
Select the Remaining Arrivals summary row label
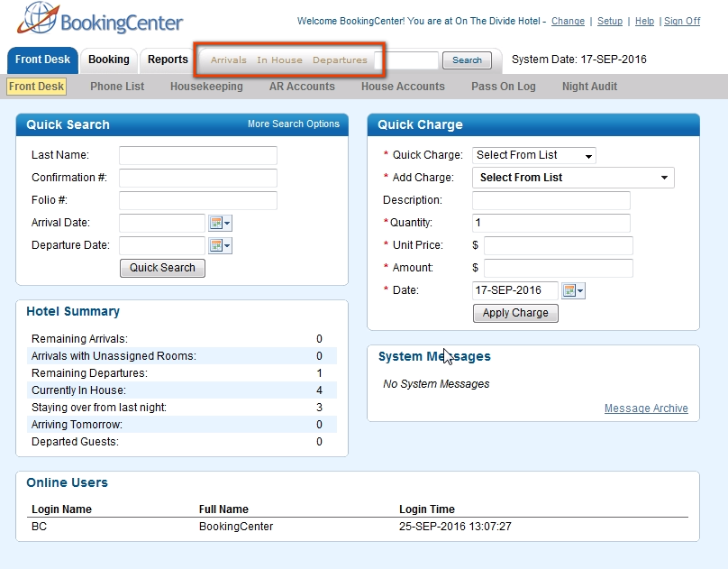click(x=79, y=339)
